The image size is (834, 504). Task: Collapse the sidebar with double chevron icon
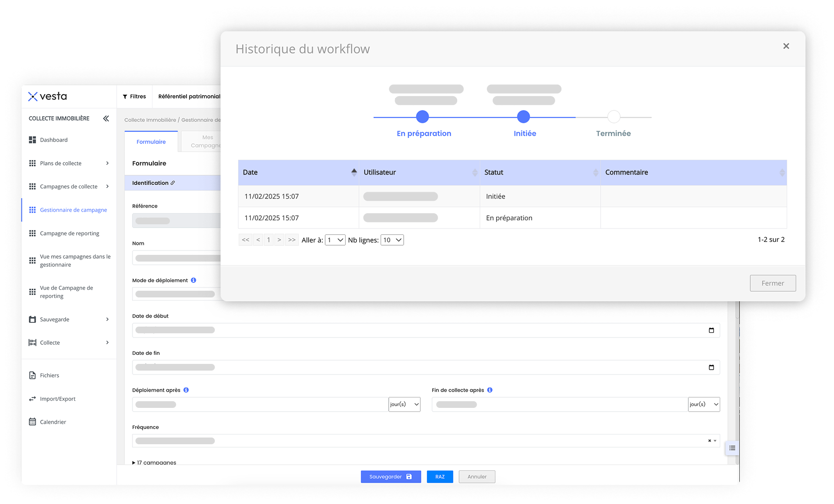pyautogui.click(x=106, y=119)
